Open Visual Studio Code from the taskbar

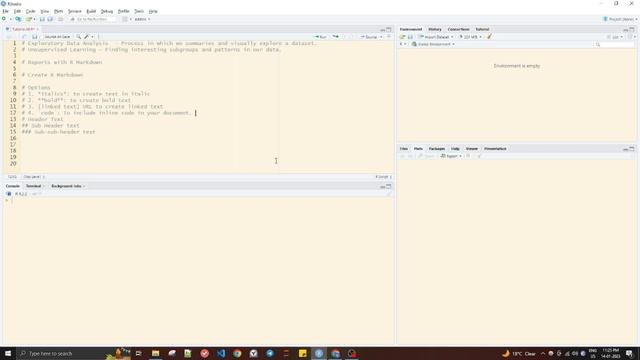pyautogui.click(x=221, y=353)
